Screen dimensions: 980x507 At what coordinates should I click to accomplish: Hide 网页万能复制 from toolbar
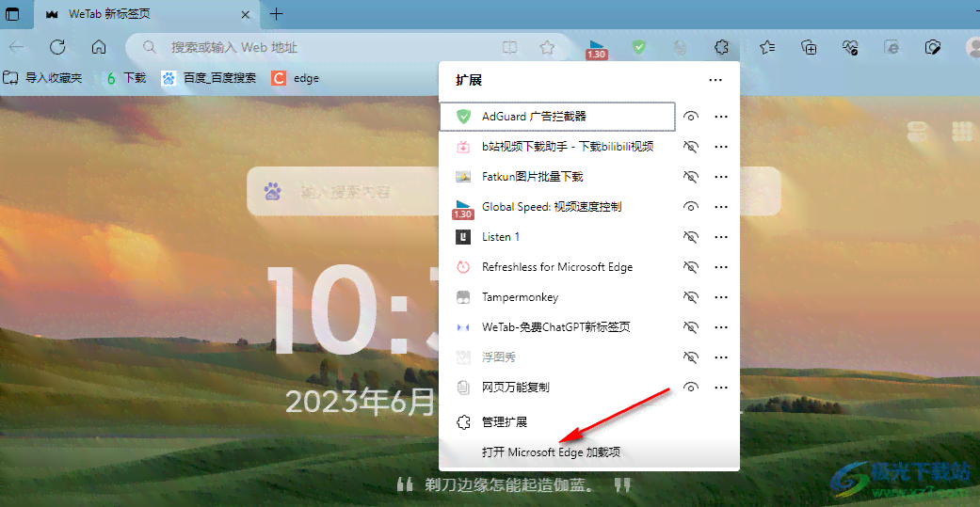point(691,388)
